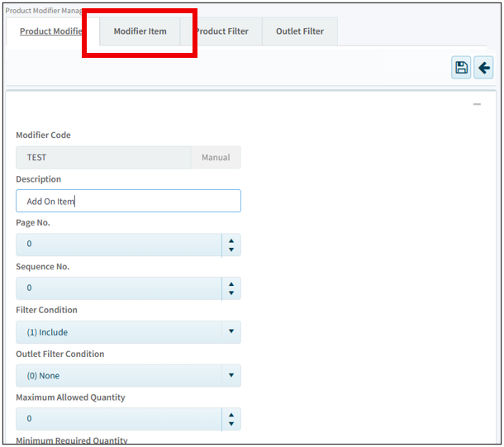Increase Sequence No. with up arrow

click(231, 283)
